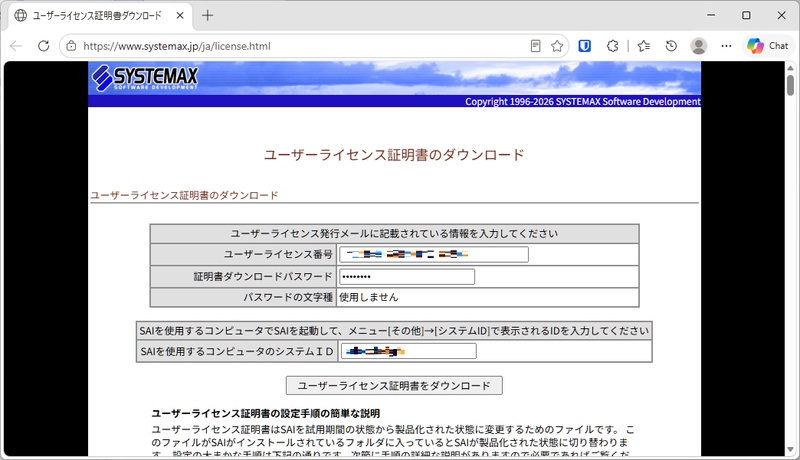The height and width of the screenshot is (460, 800).
Task: Click the Copyright 1996-2026 SYSTEMAX text
Action: [583, 101]
